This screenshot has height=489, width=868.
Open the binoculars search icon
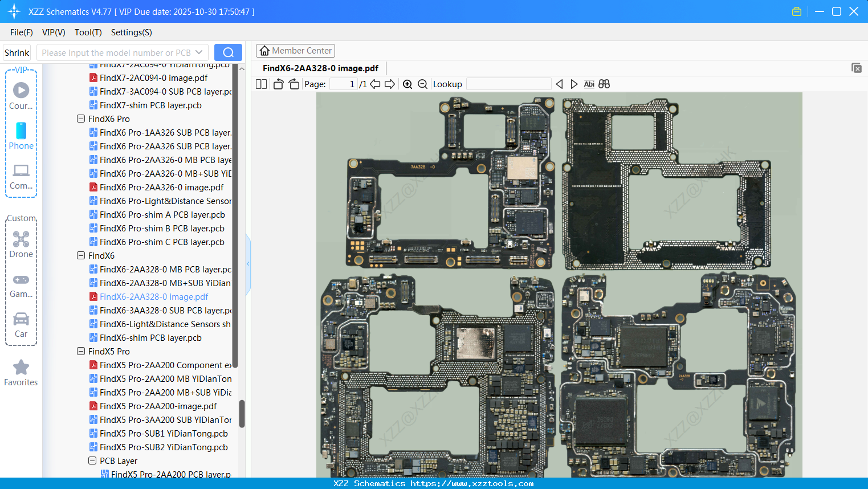[604, 84]
